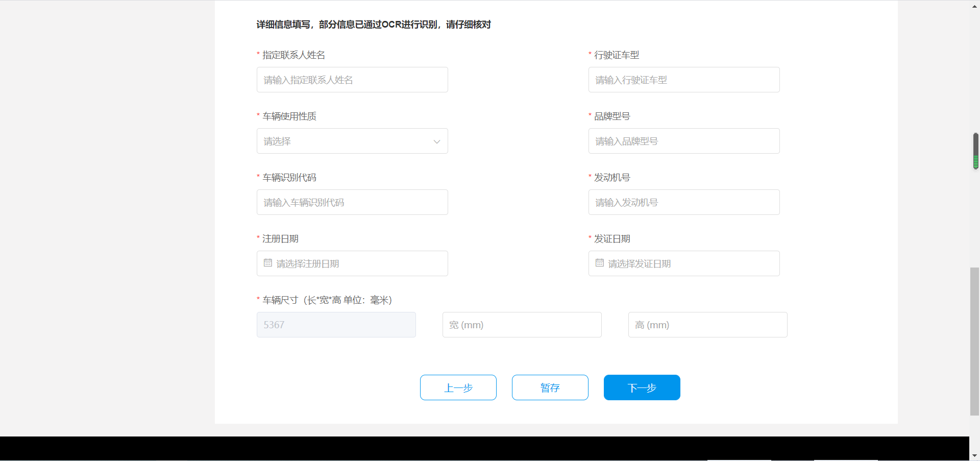
Task: Click the scrollbar down arrow
Action: 974,455
